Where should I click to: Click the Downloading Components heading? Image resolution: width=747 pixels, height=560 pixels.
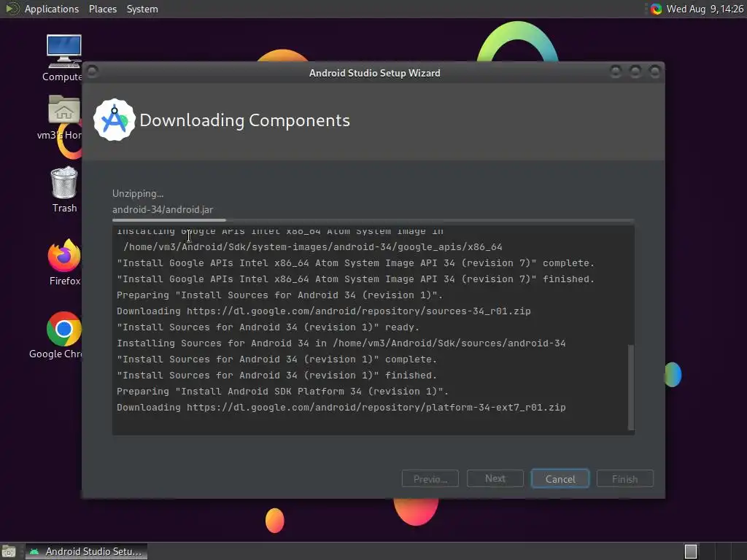coord(244,120)
